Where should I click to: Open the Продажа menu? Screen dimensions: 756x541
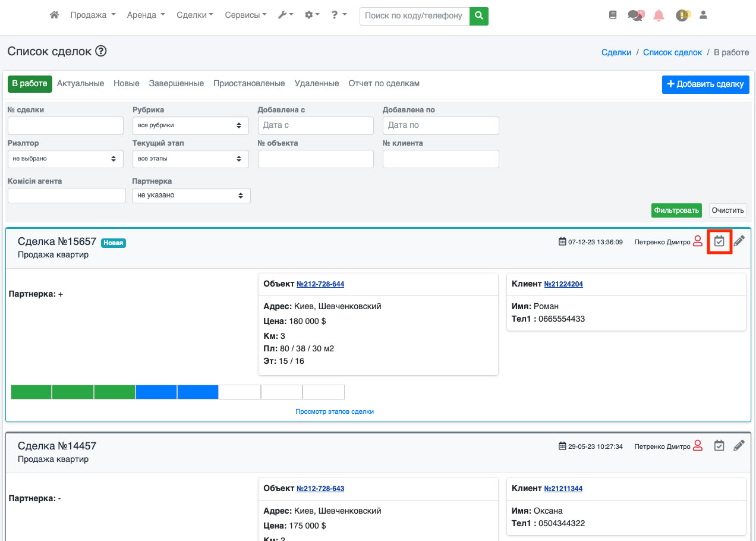(93, 15)
